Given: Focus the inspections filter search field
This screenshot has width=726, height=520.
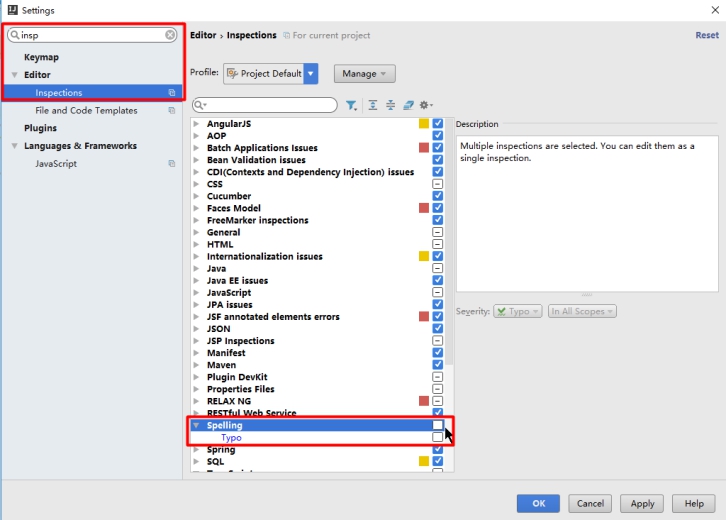Looking at the screenshot, I should [x=265, y=105].
